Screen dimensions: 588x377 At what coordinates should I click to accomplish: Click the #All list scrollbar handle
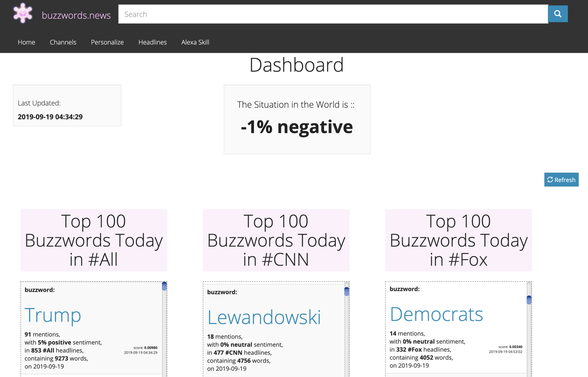pos(164,286)
